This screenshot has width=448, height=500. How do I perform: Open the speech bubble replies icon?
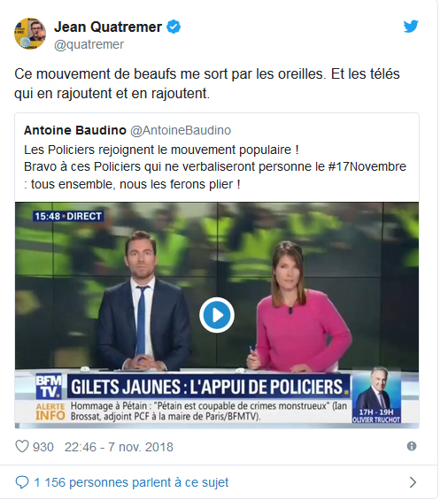(22, 482)
